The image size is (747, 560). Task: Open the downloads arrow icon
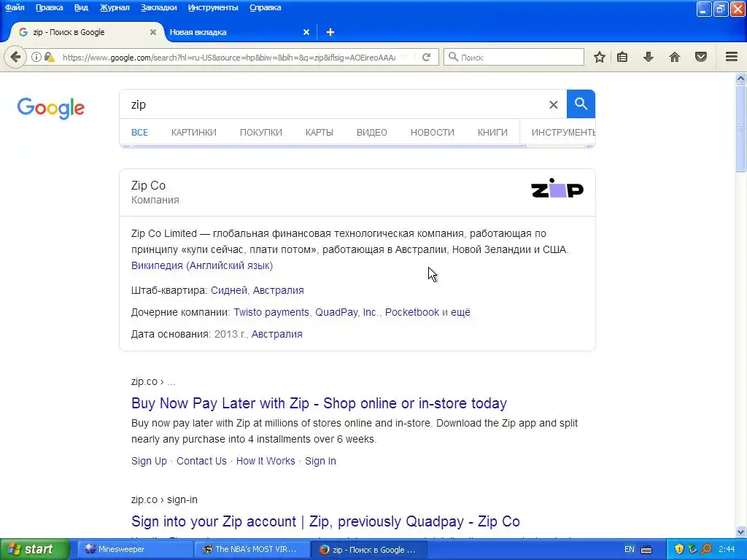(x=649, y=57)
